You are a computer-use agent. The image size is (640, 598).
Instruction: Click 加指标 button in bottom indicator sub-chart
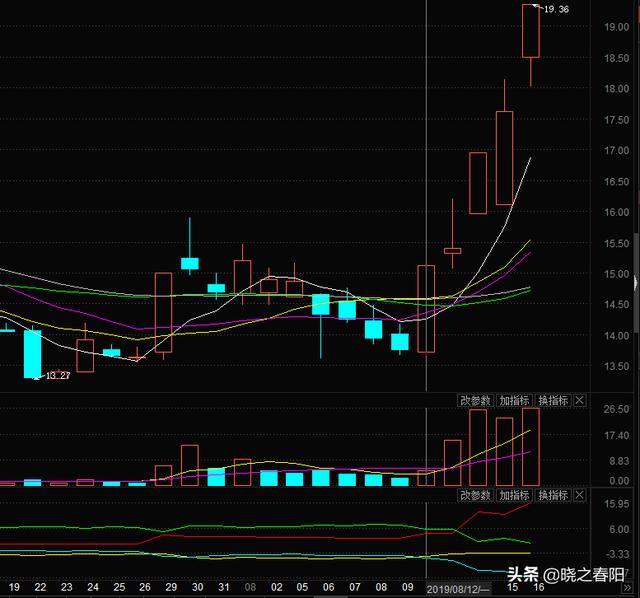[514, 495]
